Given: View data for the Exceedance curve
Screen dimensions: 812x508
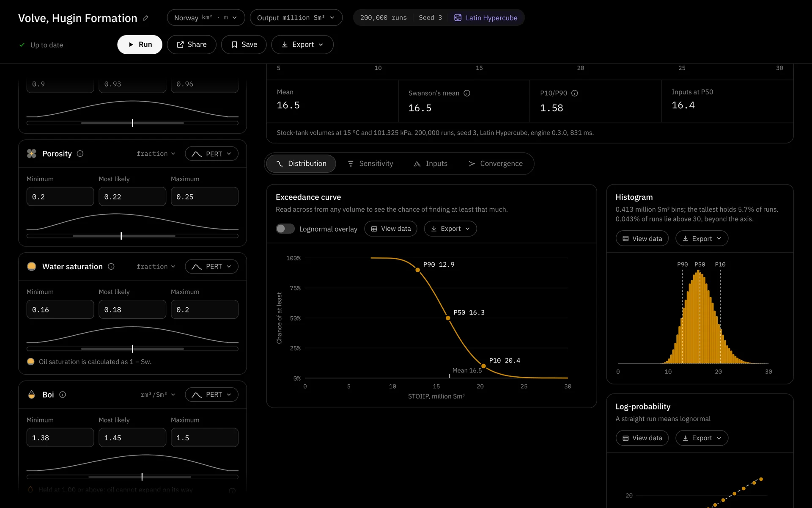Looking at the screenshot, I should pyautogui.click(x=391, y=229).
